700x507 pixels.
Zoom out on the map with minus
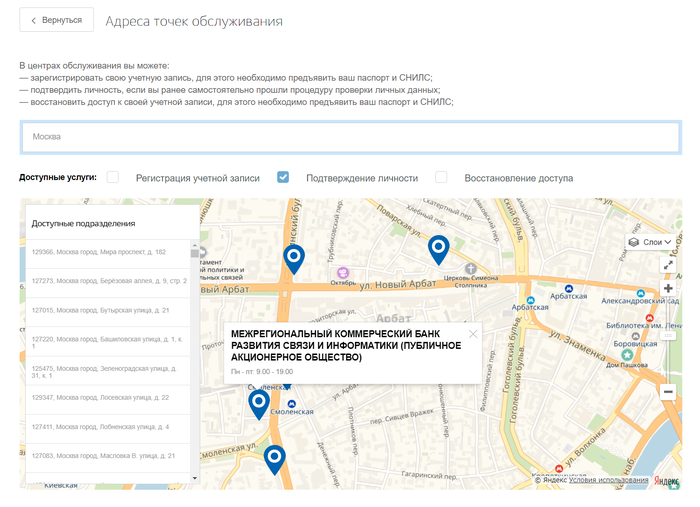point(668,392)
